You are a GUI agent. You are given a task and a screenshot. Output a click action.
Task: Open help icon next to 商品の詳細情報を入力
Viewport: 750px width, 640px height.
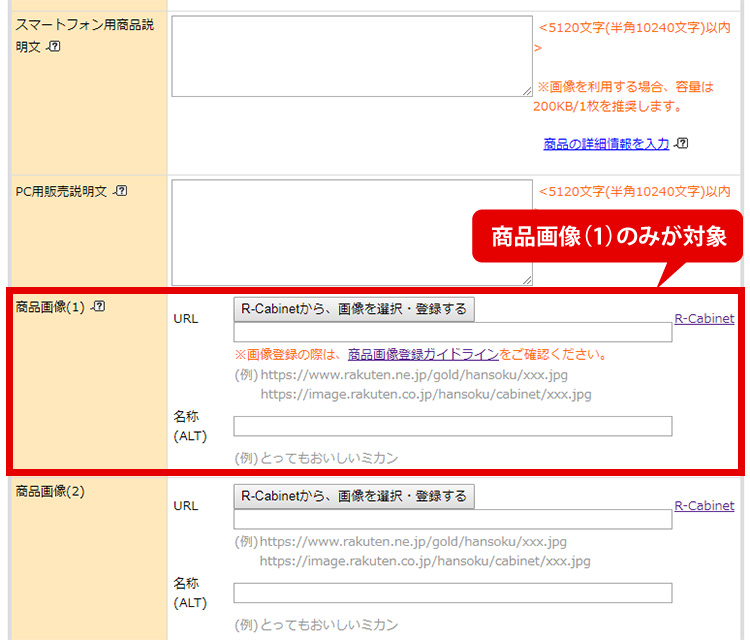tap(682, 143)
